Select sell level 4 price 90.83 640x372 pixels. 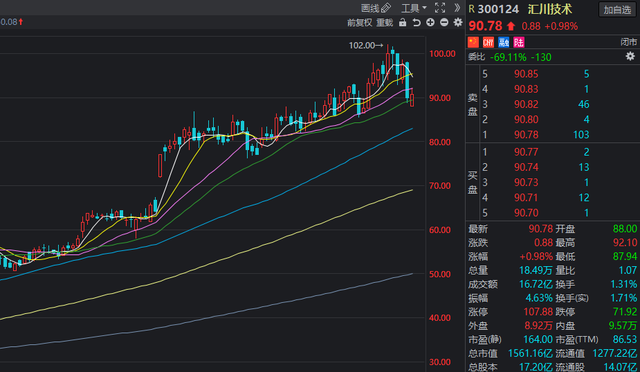[526, 89]
